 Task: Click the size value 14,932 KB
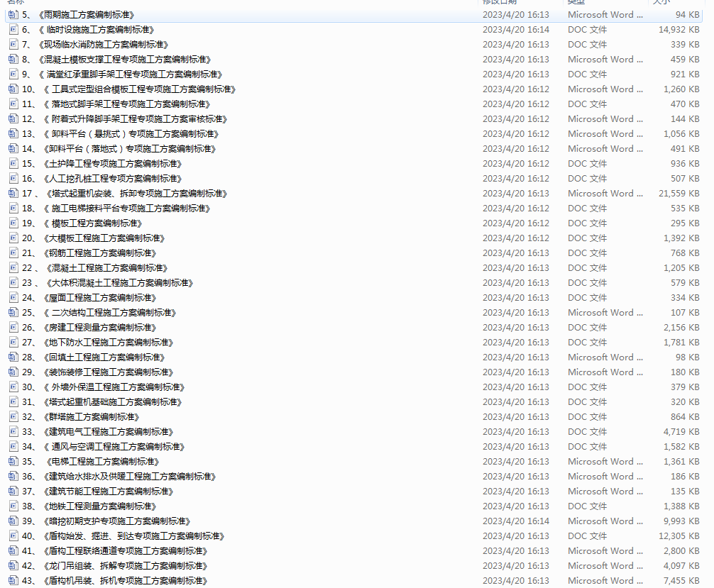pos(679,30)
